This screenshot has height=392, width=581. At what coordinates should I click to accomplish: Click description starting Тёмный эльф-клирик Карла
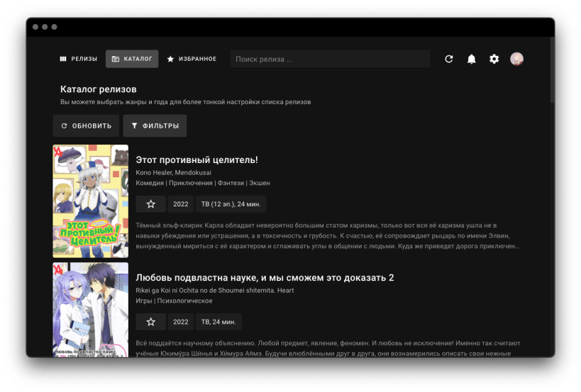tap(327, 236)
